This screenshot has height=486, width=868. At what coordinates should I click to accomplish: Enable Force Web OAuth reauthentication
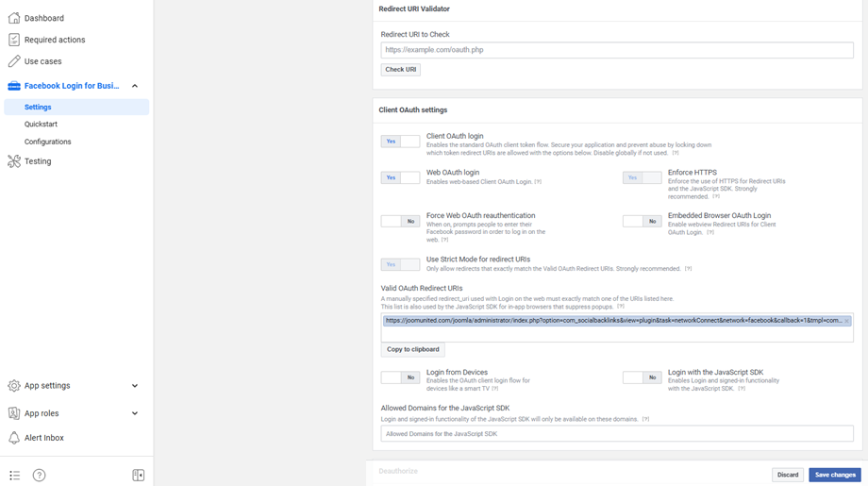[x=400, y=221]
